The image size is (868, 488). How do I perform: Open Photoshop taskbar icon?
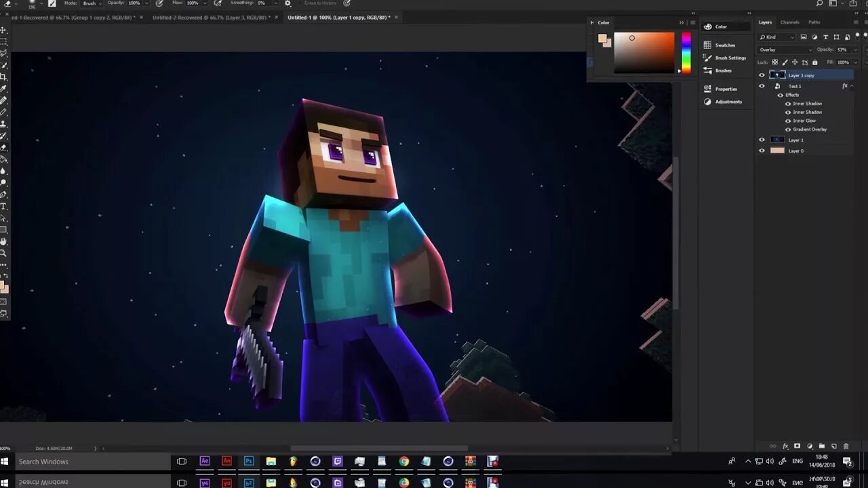(249, 462)
